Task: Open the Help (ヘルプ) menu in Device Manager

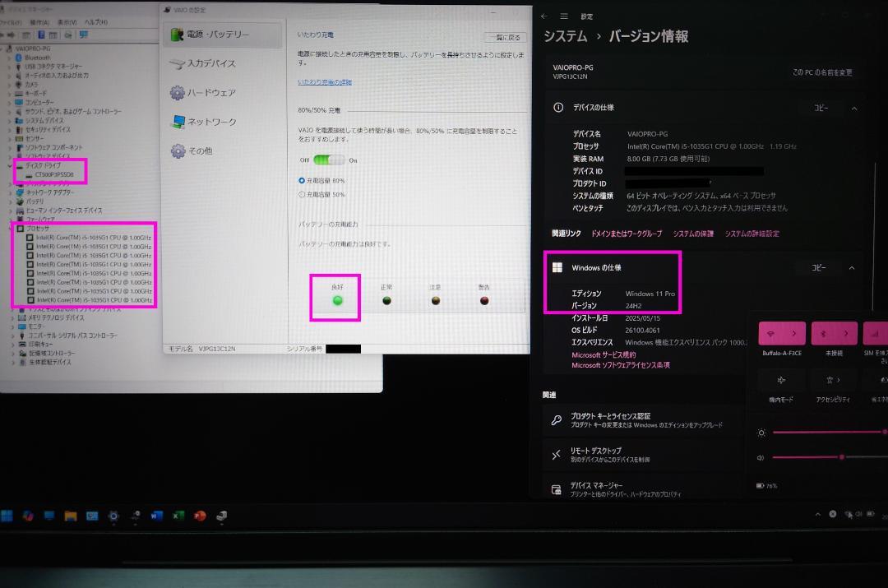Action: [96, 23]
